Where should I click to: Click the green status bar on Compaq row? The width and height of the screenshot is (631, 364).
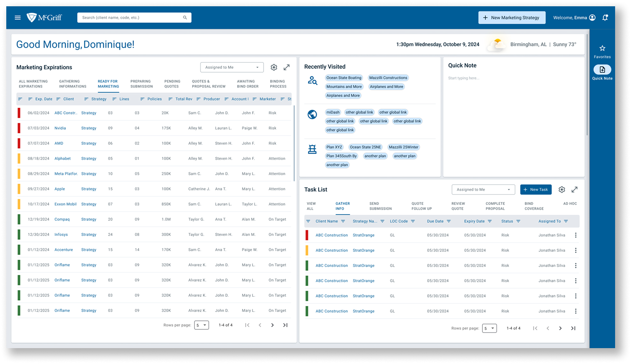click(x=19, y=219)
